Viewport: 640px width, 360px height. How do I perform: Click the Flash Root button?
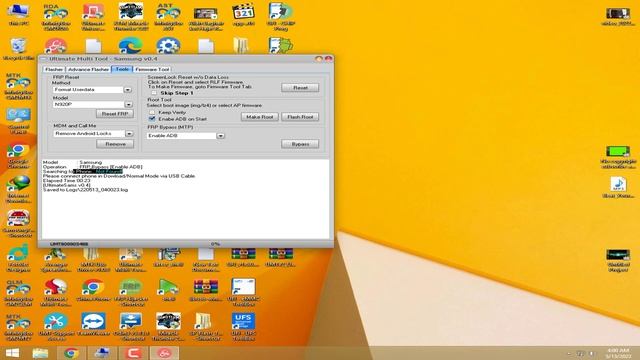click(x=300, y=117)
